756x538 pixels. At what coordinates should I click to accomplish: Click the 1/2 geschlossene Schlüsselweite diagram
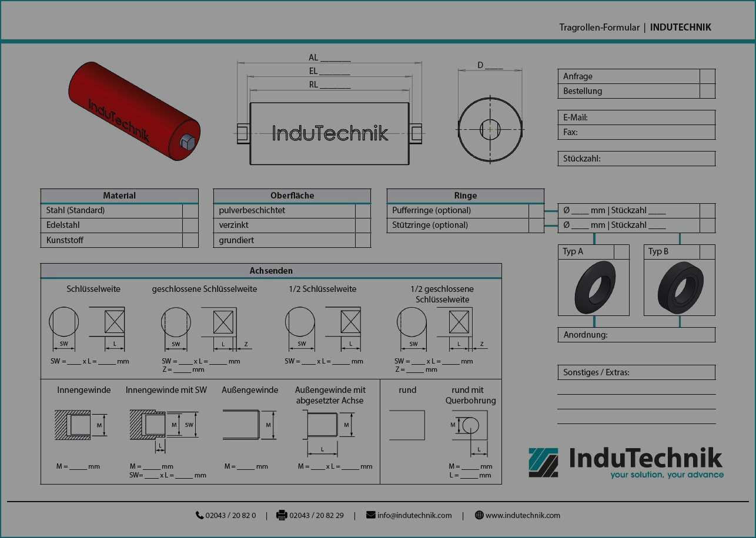(442, 328)
